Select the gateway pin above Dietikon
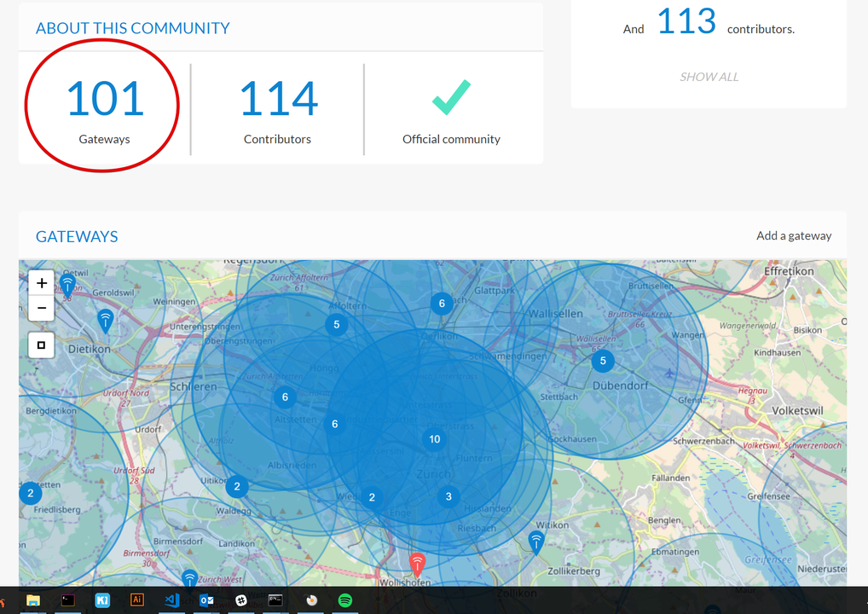Screen dimensions: 868x614 (x=105, y=320)
